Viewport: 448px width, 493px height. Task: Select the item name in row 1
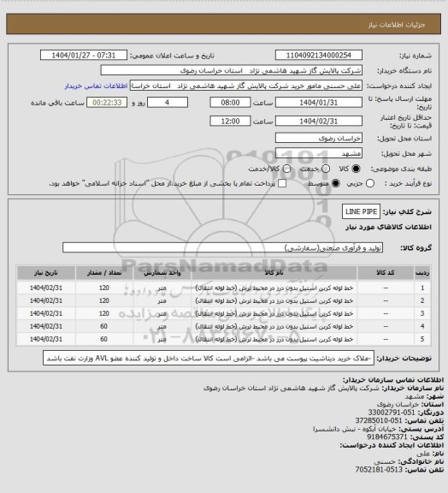pos(274,288)
